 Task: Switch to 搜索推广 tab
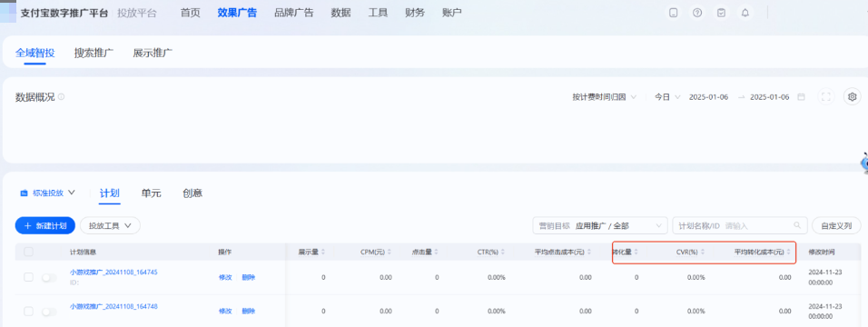[x=94, y=54]
